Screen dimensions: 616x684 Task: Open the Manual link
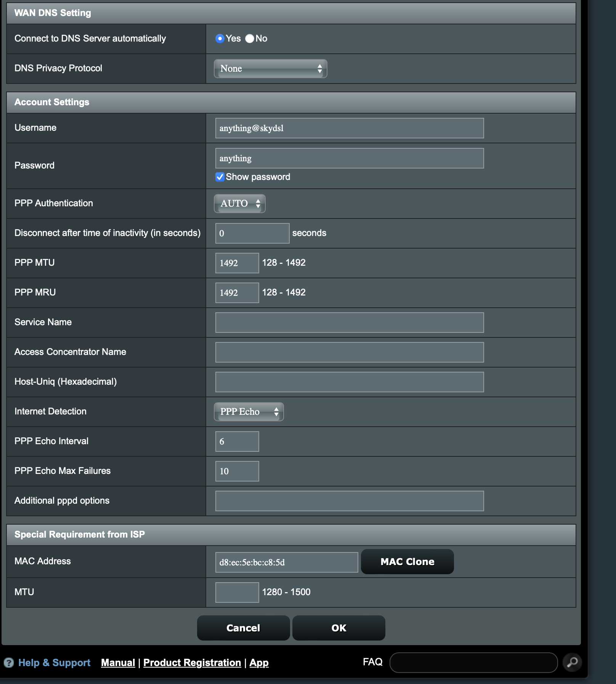click(118, 663)
